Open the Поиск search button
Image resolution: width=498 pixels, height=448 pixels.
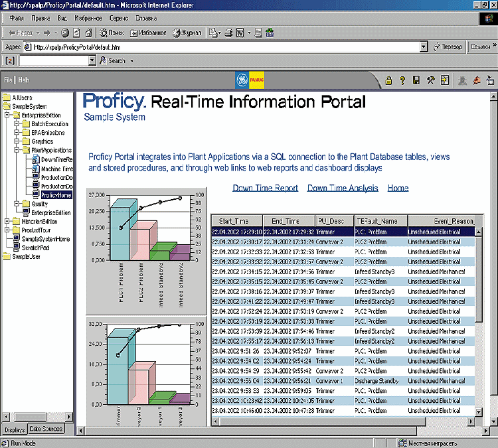pyautogui.click(x=112, y=33)
